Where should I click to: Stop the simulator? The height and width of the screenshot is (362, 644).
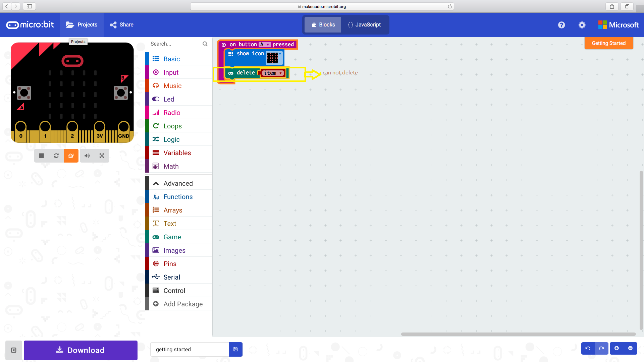click(x=42, y=156)
